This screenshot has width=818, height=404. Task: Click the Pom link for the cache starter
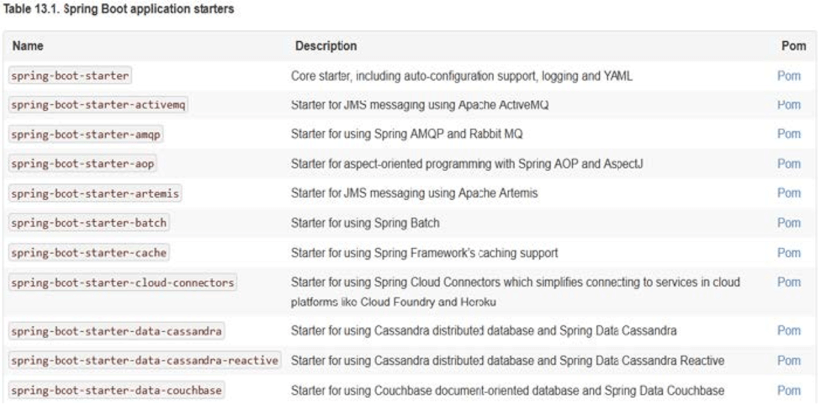788,252
